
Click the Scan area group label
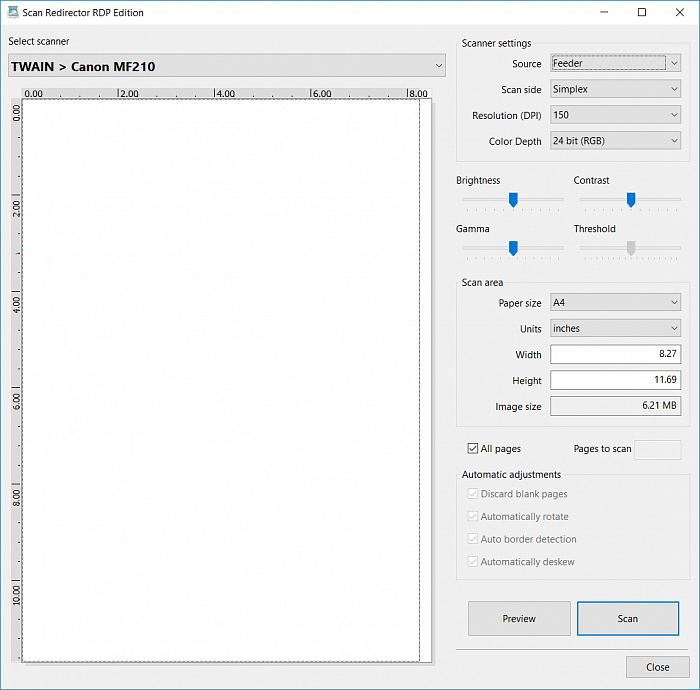tap(482, 283)
